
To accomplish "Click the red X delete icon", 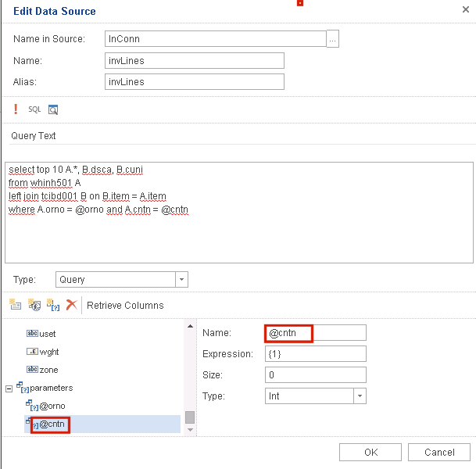I will point(71,305).
